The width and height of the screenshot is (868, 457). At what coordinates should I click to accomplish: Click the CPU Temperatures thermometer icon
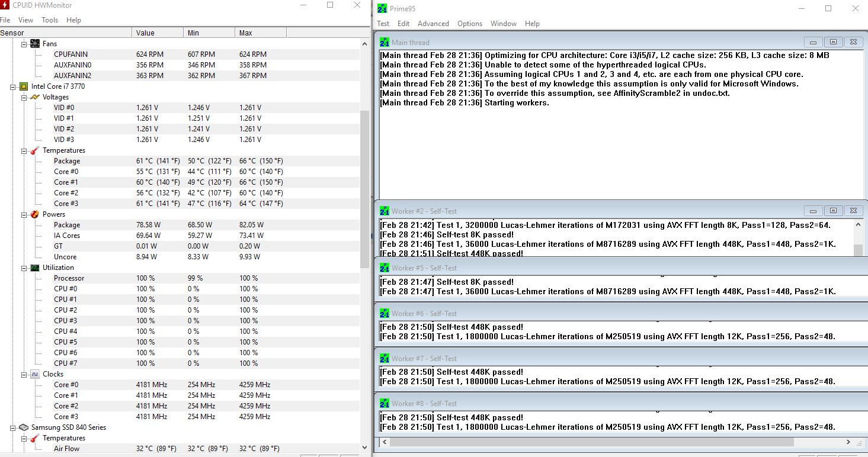[35, 150]
